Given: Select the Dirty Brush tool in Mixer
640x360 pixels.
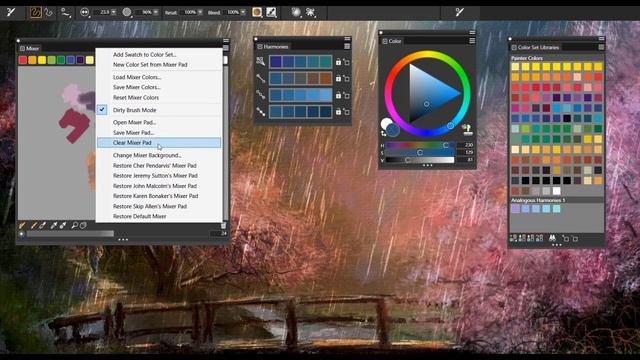Looking at the screenshot, I should (x=22, y=225).
